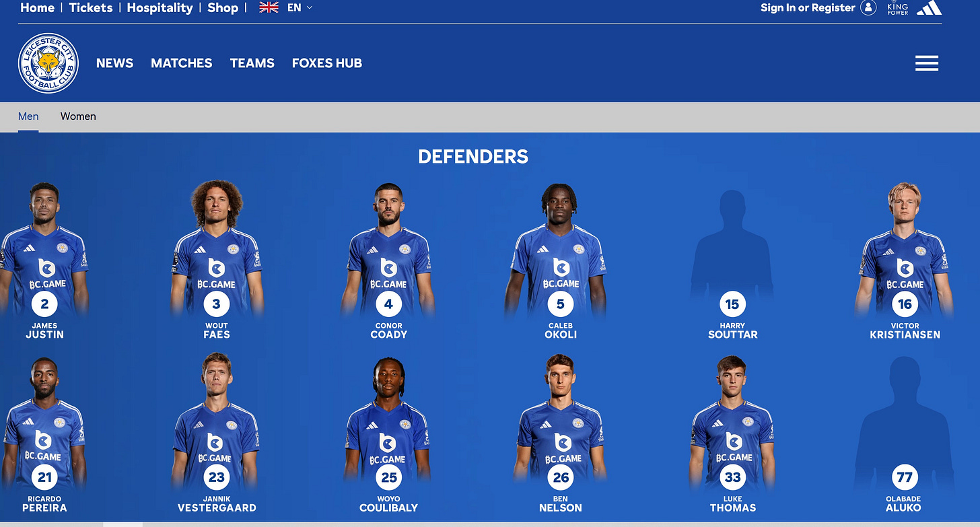Expand the EN language dropdown
Image resolution: width=980 pixels, height=527 pixels.
click(300, 8)
